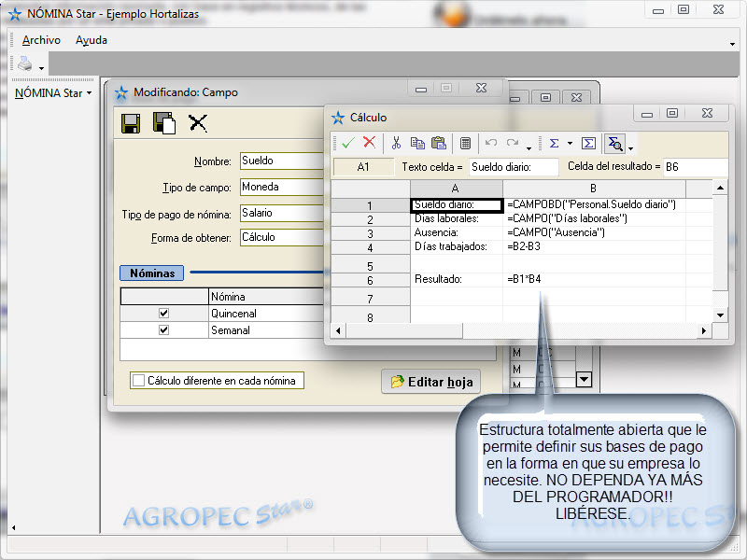The image size is (747, 560).
Task: Expand the NÓMINA Star sidebar dropdown
Action: tap(90, 92)
